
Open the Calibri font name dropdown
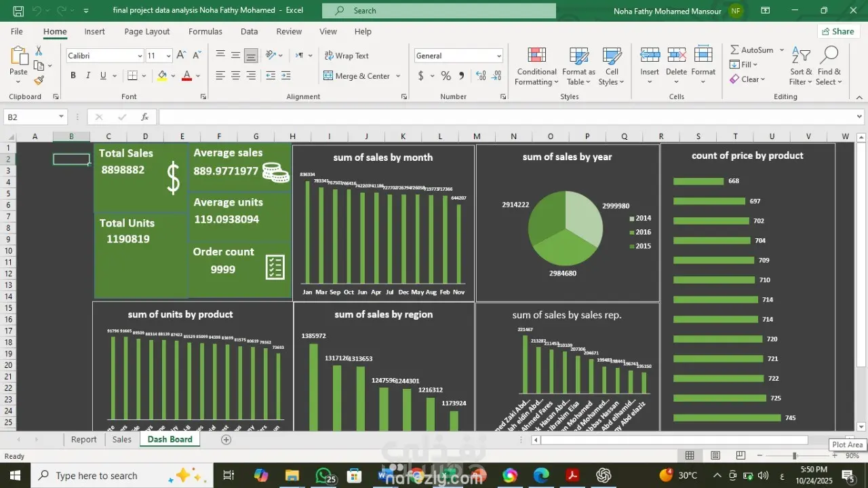click(x=140, y=56)
